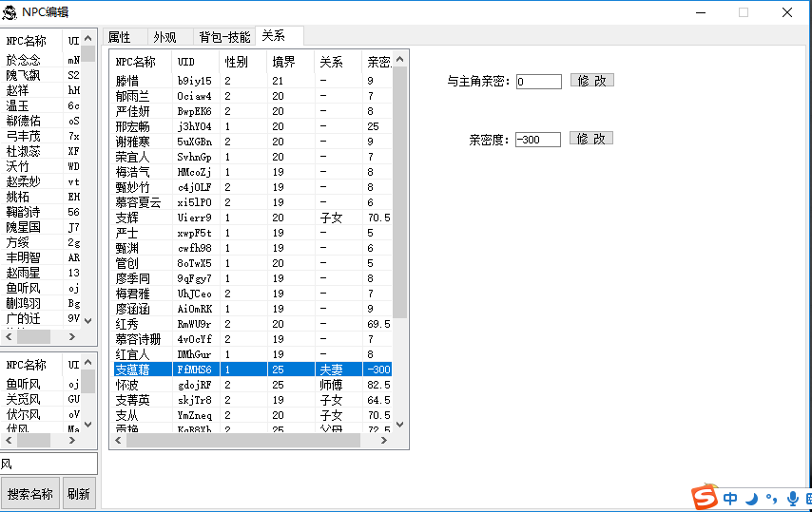Image resolution: width=812 pixels, height=512 pixels.
Task: Click the moon icon in IME bar
Action: [751, 499]
